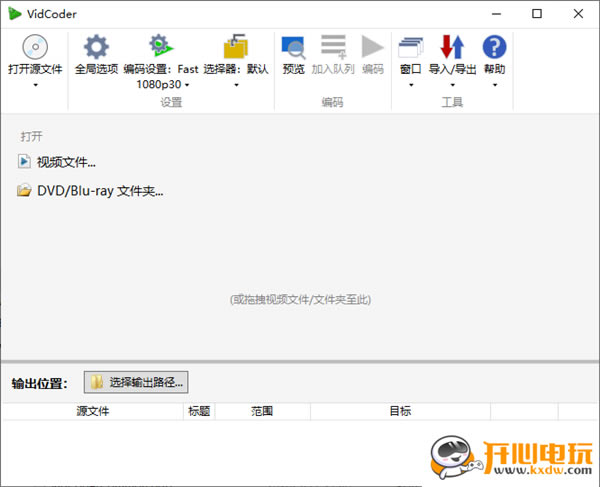Screen dimensions: 600x487
Task: Close the VidCoder window
Action: coord(578,14)
